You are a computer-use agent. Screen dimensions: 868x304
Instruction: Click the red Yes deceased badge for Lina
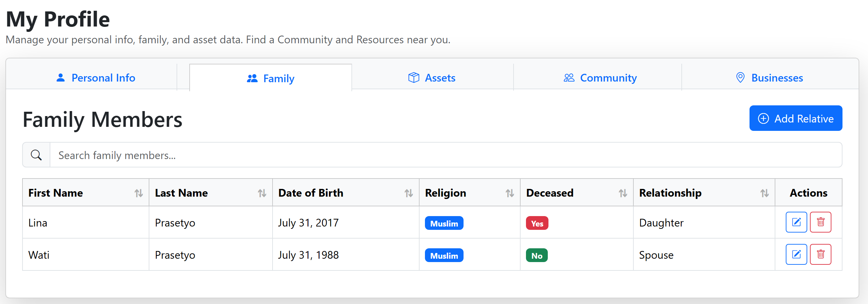coord(537,223)
